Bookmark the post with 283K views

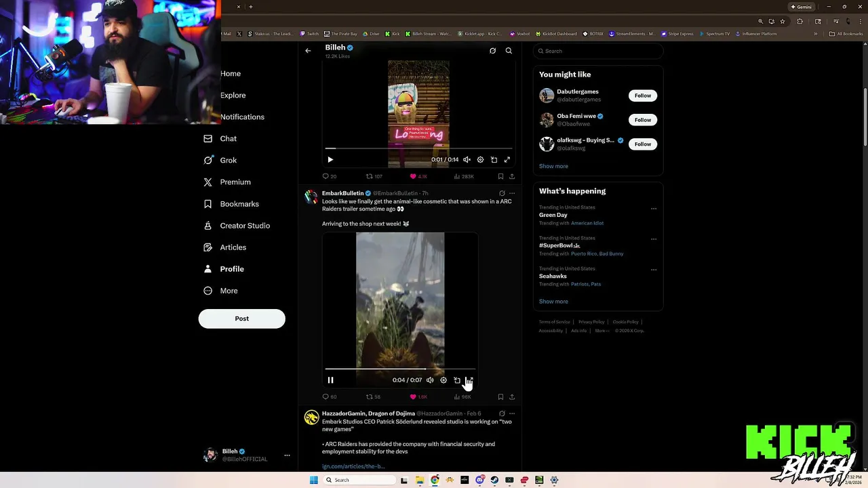coord(500,176)
